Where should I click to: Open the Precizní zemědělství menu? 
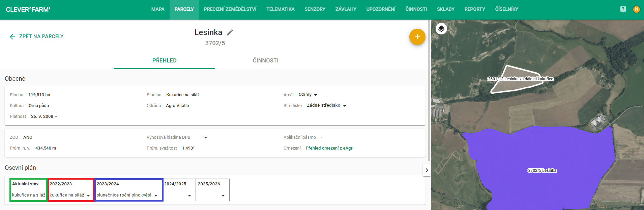pos(230,9)
